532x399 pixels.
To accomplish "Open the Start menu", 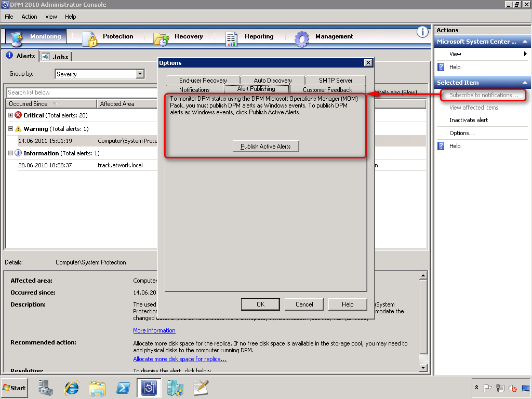I will click(x=14, y=388).
